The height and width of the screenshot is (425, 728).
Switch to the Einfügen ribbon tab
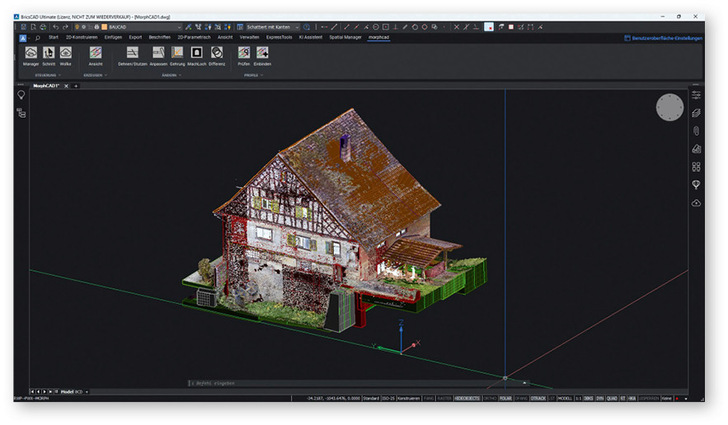(x=113, y=37)
